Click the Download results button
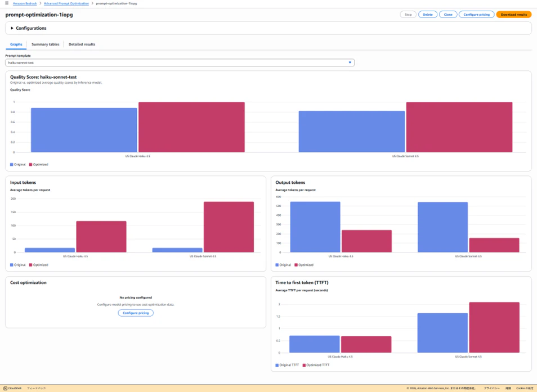This screenshot has height=392, width=537. click(x=513, y=15)
